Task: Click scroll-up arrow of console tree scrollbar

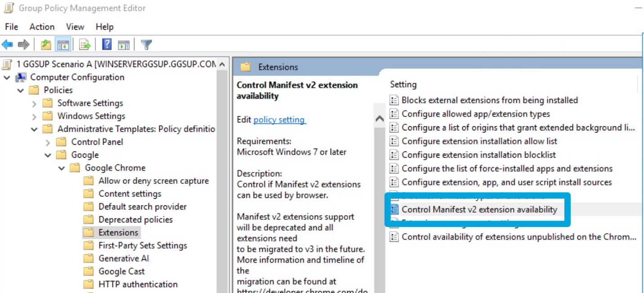Action: click(222, 65)
